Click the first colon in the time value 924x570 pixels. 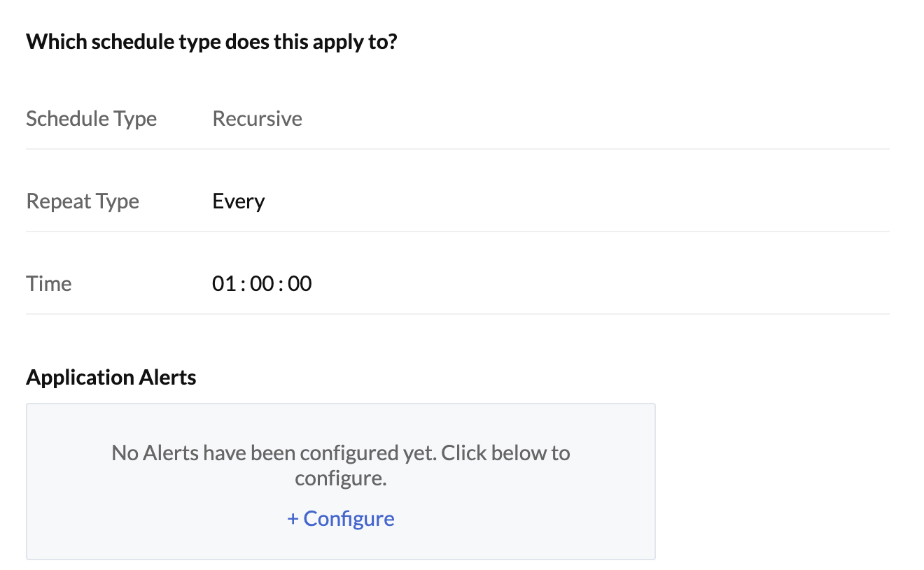pyautogui.click(x=242, y=284)
